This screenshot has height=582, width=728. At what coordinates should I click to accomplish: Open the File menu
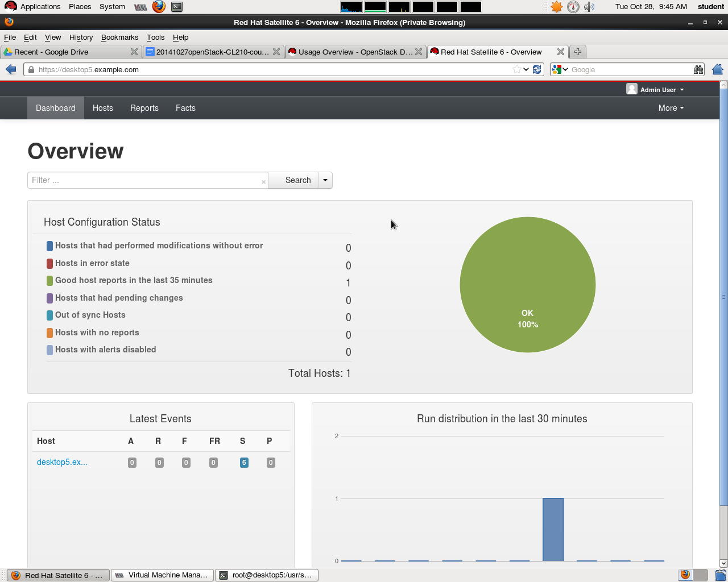point(10,38)
